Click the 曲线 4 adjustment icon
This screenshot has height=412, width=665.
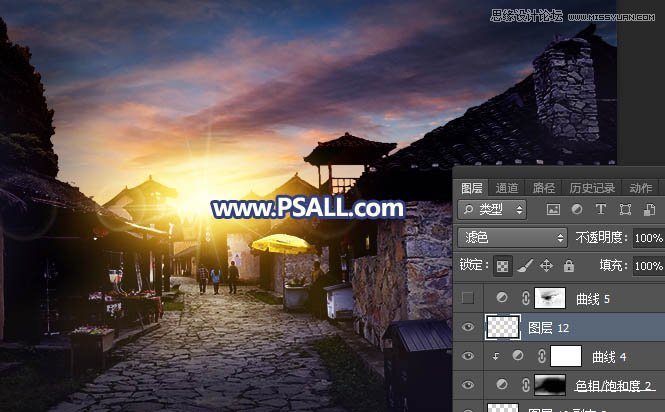518,356
